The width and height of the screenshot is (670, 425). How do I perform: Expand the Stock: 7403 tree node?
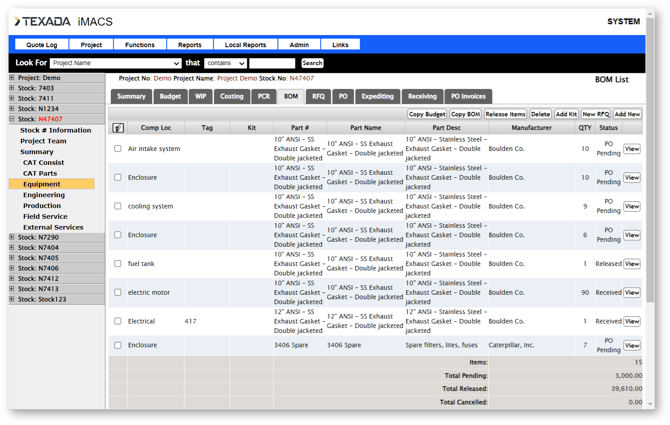tap(12, 88)
